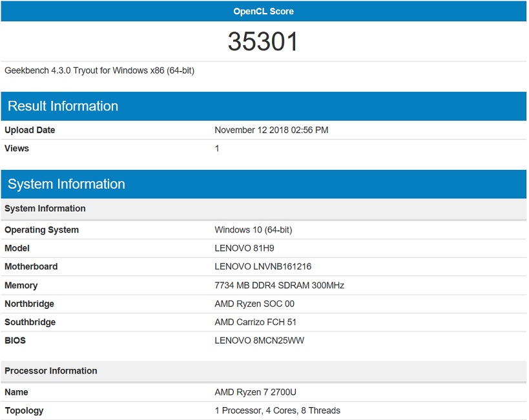Click the Geekbench 4.3.0 Tryout version text
Screen dimensions: 529x420
[99, 70]
